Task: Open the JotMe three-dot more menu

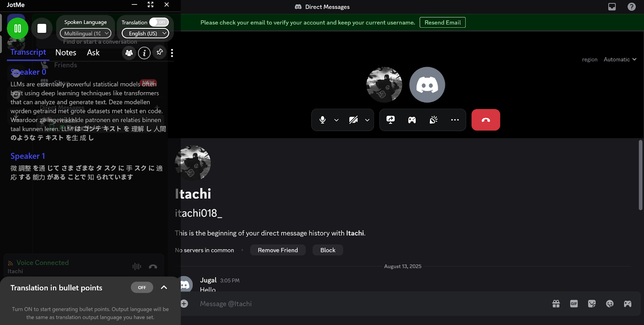Action: [172, 53]
